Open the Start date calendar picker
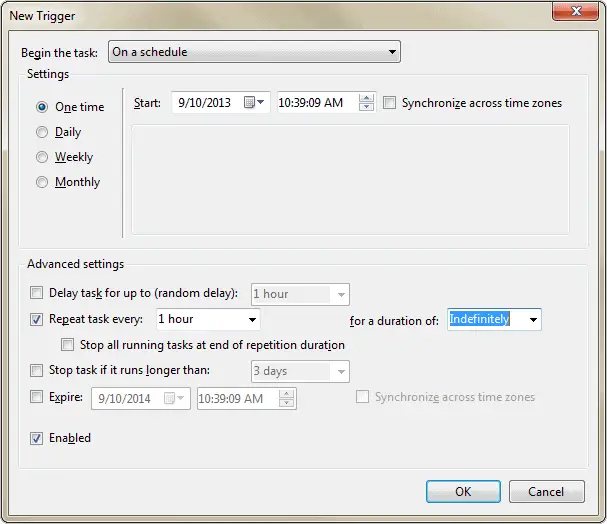 (x=254, y=103)
